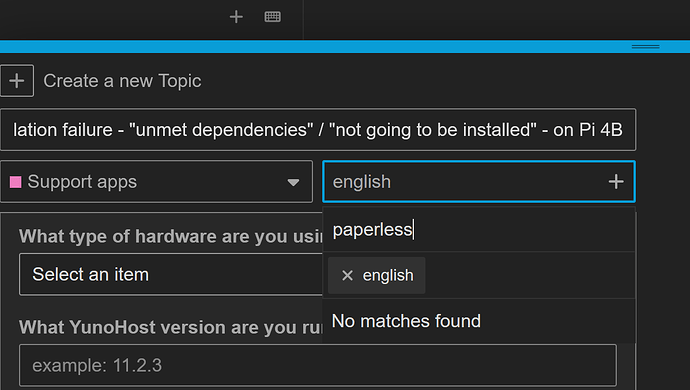690x390 pixels.
Task: Click the plus icon in top bar
Action: point(236,17)
